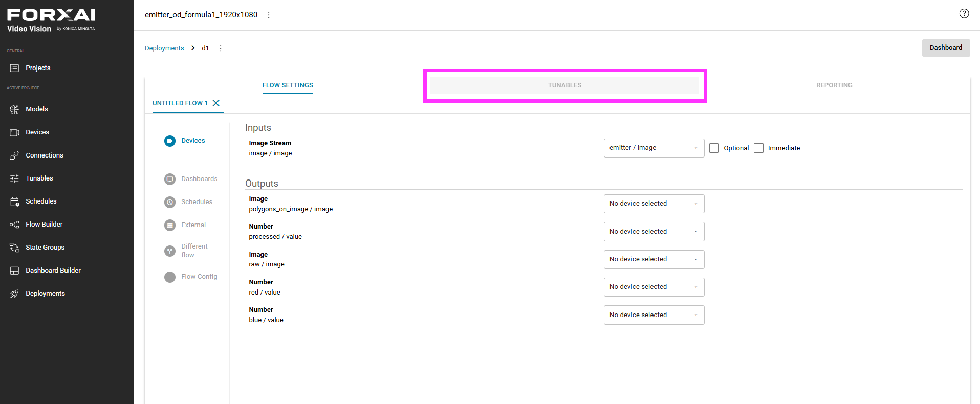Image resolution: width=980 pixels, height=404 pixels.
Task: Click raw / image text
Action: [267, 264]
